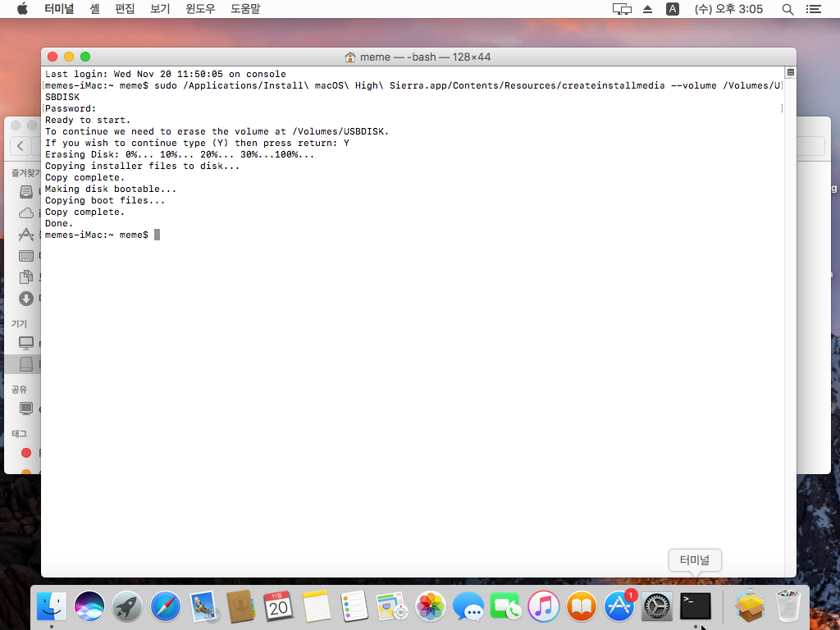Screen dimensions: 840x630
Task: Open FaceTime green camera icon
Action: click(x=505, y=606)
